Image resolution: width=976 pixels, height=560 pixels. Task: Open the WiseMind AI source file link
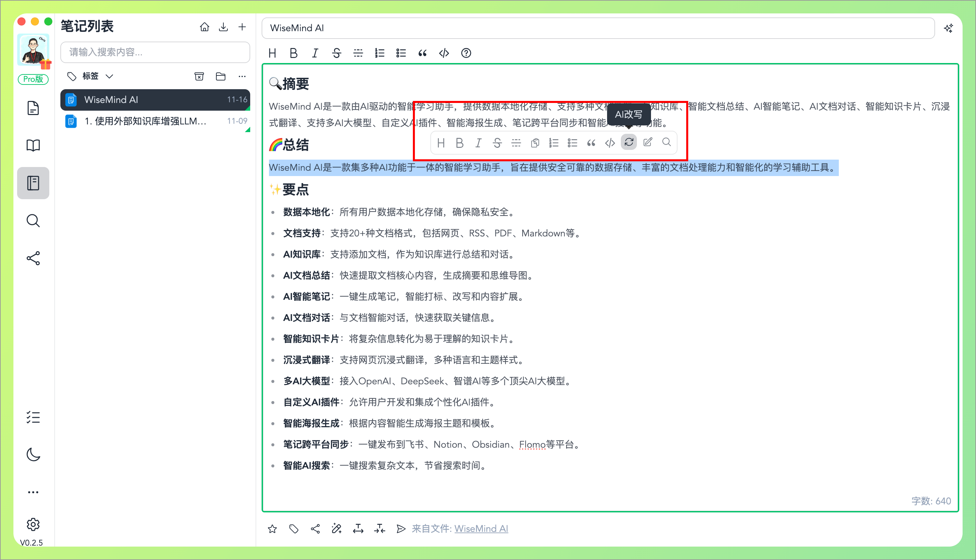click(481, 528)
